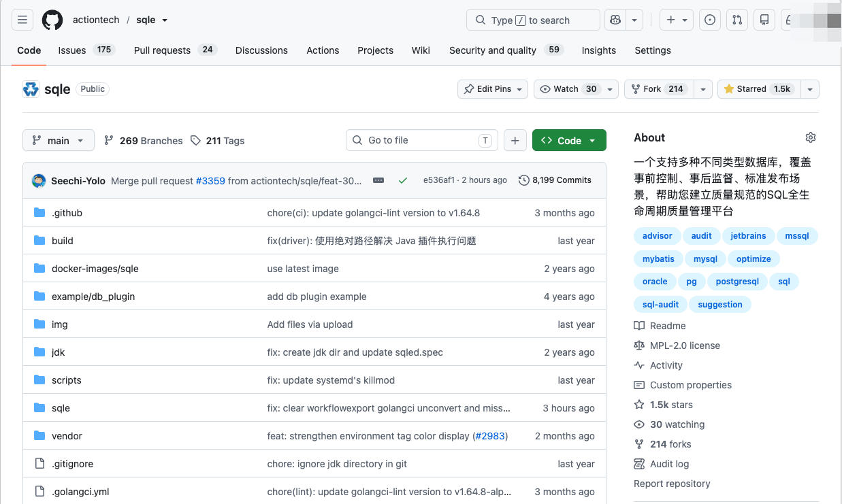Switch to the Issues tab
The width and height of the screenshot is (842, 504).
(x=86, y=50)
